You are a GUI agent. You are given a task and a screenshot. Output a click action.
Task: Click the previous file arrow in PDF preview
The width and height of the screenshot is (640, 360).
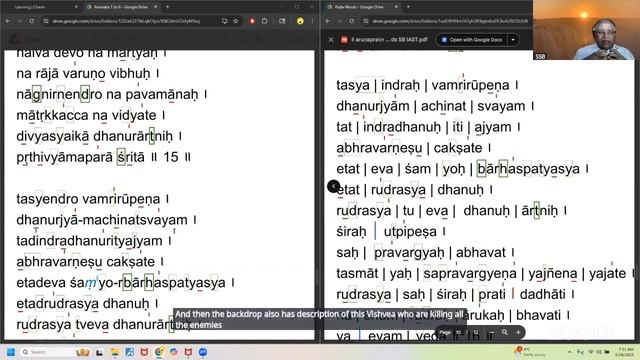point(333,187)
